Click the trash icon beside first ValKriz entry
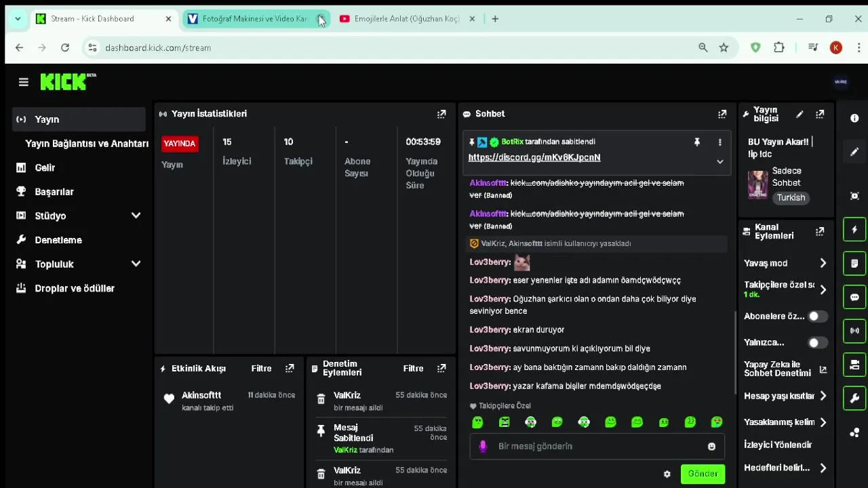Screen dimensions: 868x488 [321, 400]
